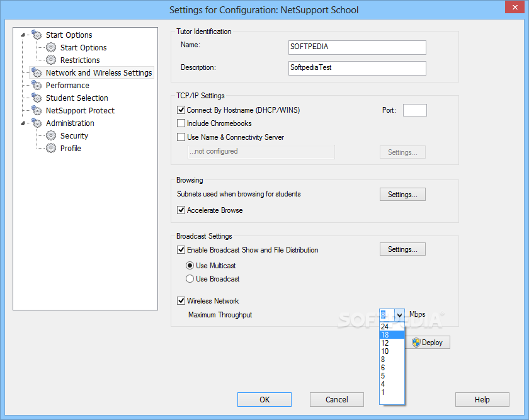This screenshot has width=529, height=420.
Task: Click the Cancel button
Action: click(337, 399)
